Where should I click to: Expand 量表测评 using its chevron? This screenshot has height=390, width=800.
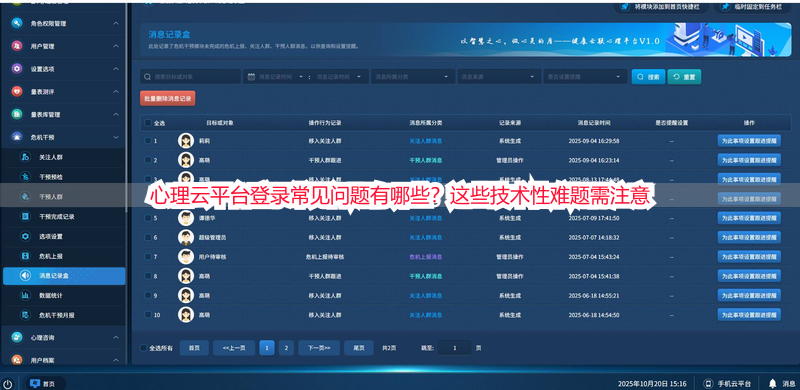point(116,91)
